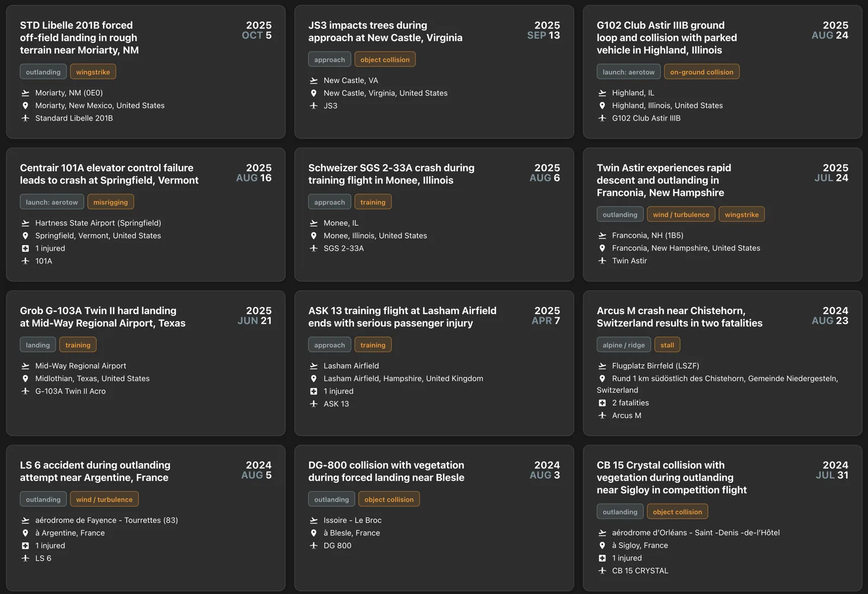This screenshot has height=594, width=868.
Task: Click wind / turbulence tag on LS 6 card
Action: [104, 500]
